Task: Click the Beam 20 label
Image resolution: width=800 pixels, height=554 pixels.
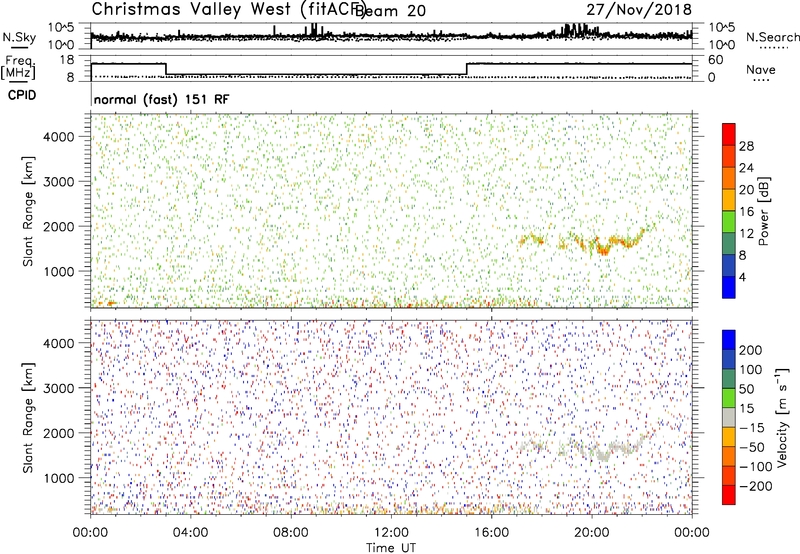Action: coord(390,10)
